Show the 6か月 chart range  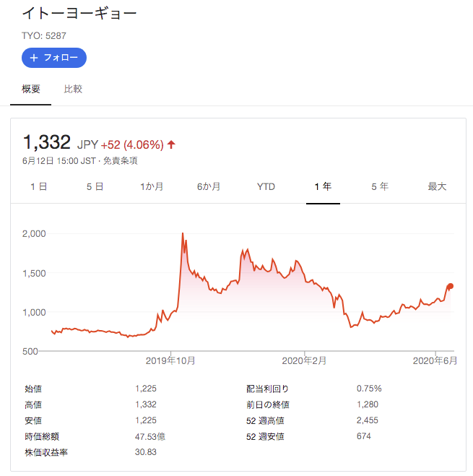point(209,186)
